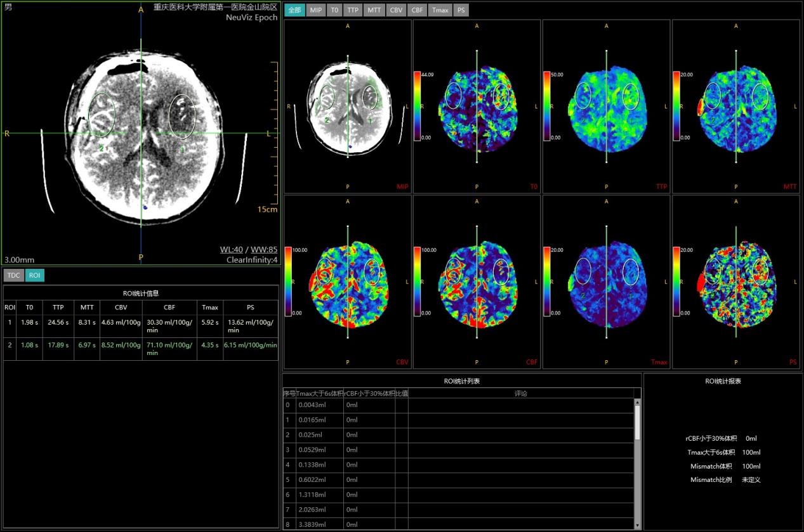
Task: Select the TTP perfusion map thumbnail
Action: [606, 106]
